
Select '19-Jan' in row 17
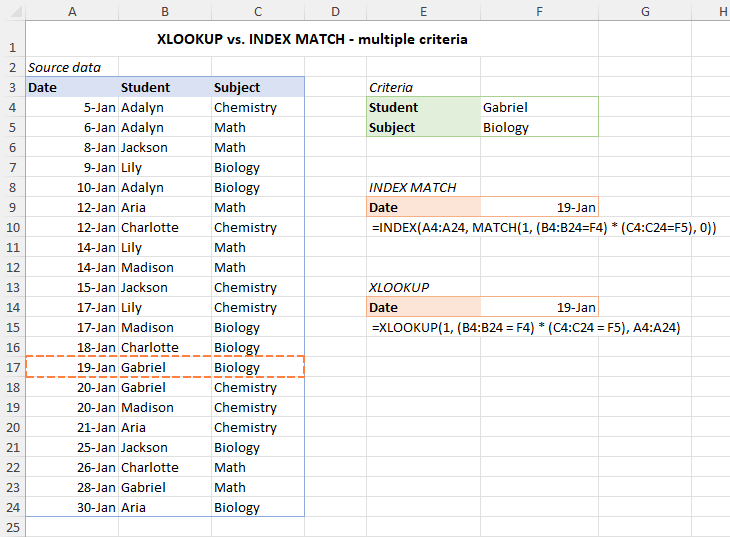pos(72,368)
